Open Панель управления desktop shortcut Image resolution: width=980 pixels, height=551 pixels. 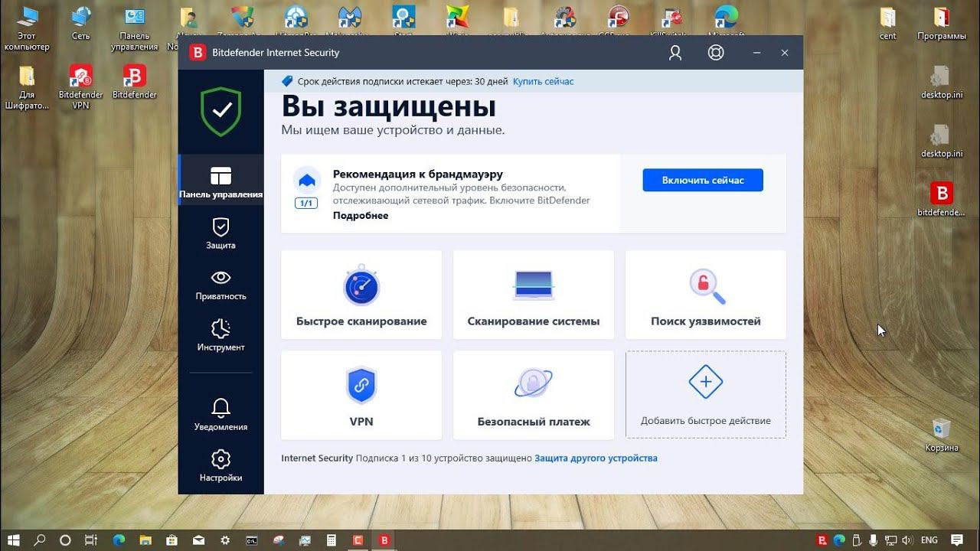pyautogui.click(x=134, y=29)
